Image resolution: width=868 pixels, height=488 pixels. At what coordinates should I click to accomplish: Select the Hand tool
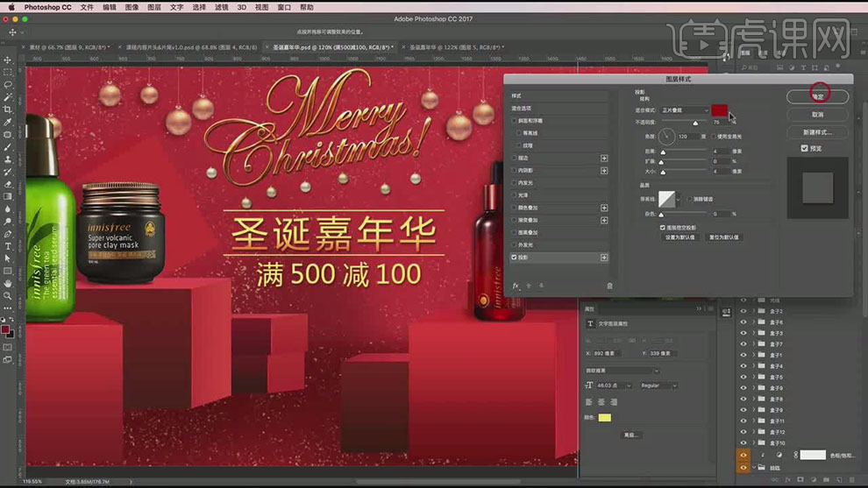pos(8,283)
